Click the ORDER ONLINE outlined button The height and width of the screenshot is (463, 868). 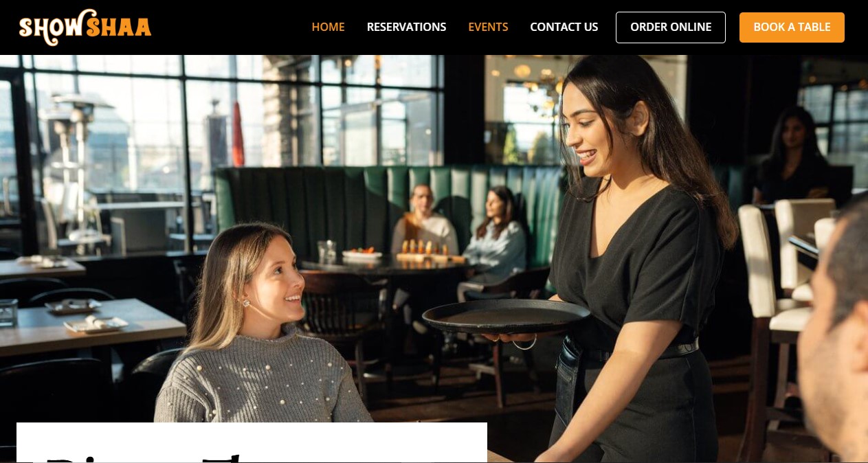[671, 27]
